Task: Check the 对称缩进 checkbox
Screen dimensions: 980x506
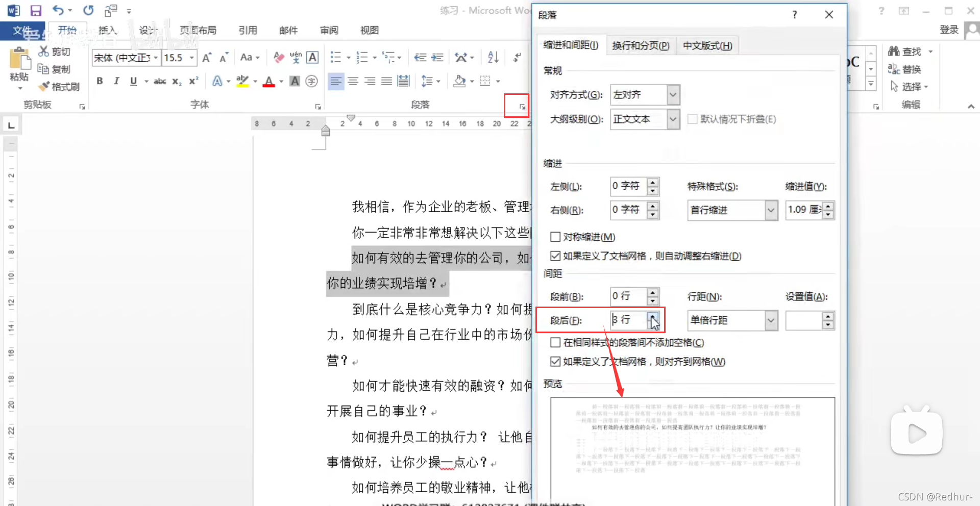Action: click(556, 236)
